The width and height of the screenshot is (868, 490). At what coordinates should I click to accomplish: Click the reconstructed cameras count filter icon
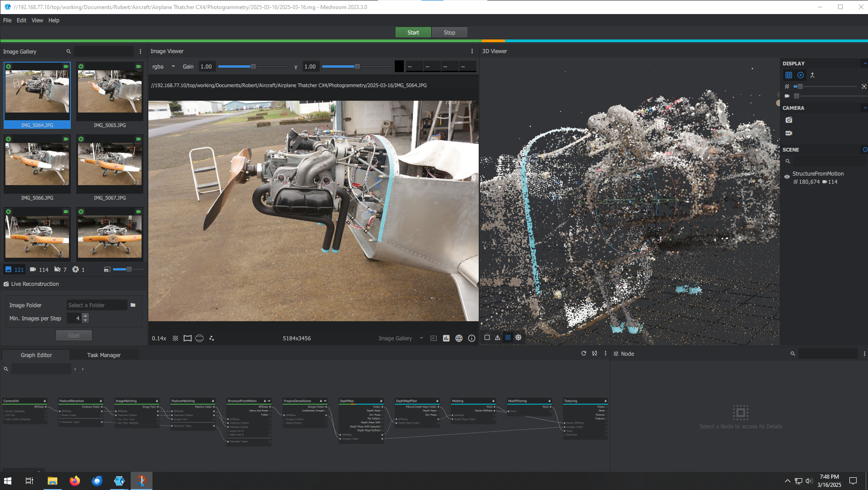pyautogui.click(x=33, y=269)
